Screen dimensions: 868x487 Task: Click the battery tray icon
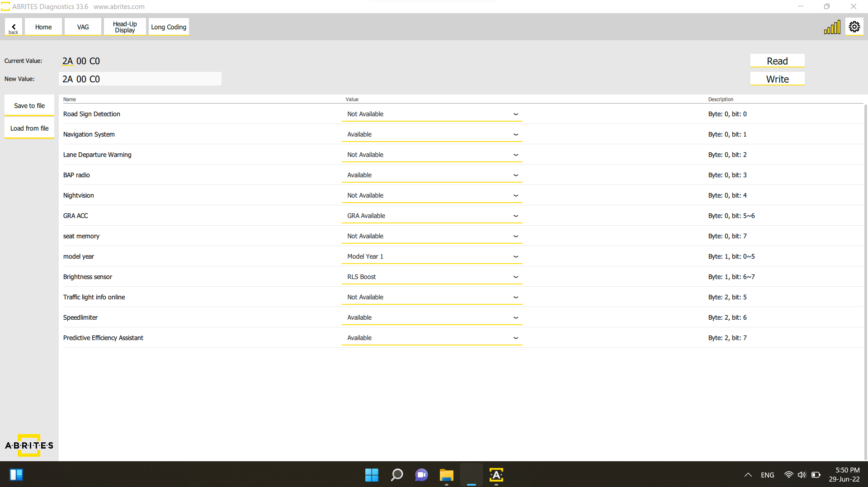point(816,475)
